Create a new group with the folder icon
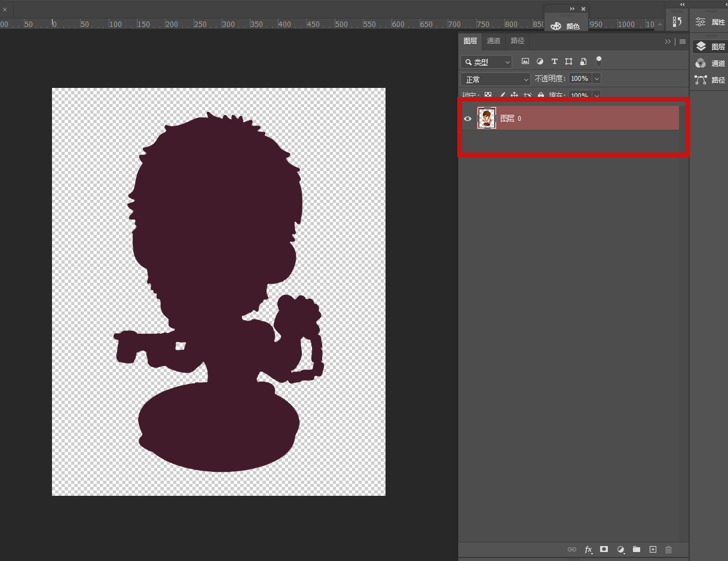This screenshot has width=728, height=561. [637, 549]
